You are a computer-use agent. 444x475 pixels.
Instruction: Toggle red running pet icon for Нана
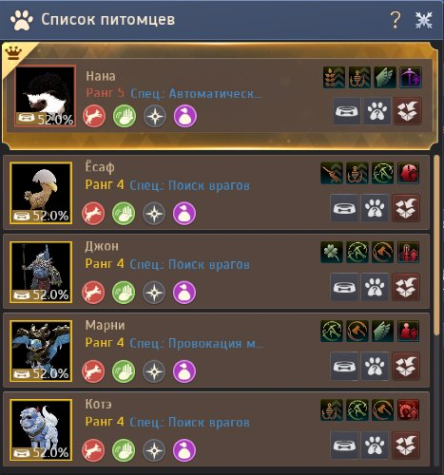pos(94,116)
